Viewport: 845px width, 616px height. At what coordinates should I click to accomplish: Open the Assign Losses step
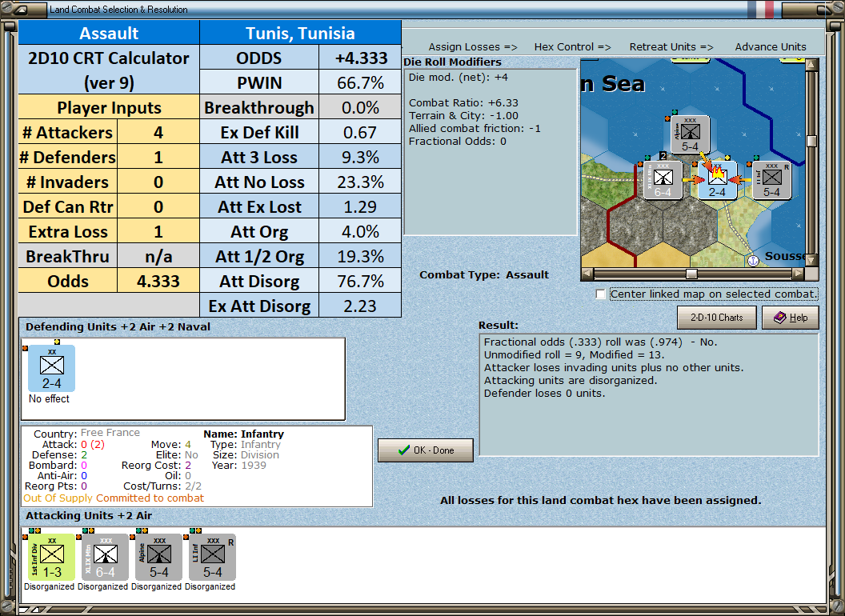[x=473, y=47]
